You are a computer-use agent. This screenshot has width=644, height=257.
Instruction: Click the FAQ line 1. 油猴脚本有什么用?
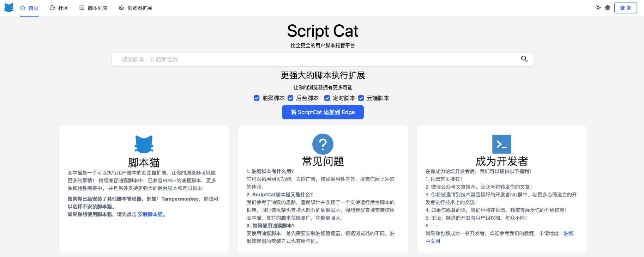270,171
